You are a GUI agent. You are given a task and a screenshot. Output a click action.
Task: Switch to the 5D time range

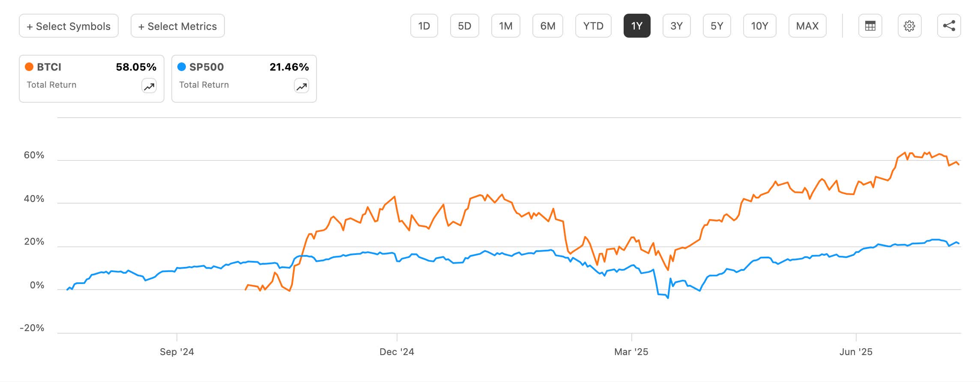click(x=464, y=26)
